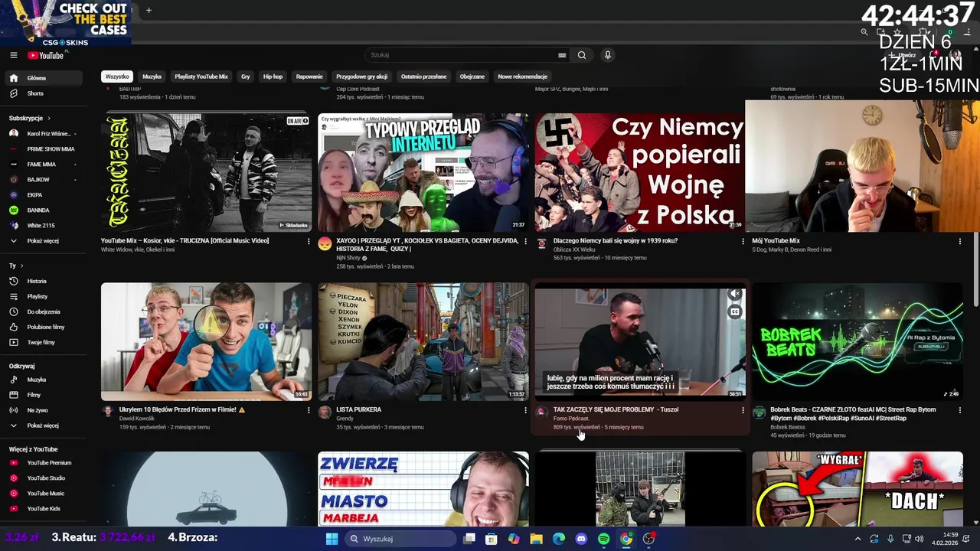Viewport: 980px width, 551px height.
Task: Open Polubione filmy in sidebar
Action: click(44, 327)
